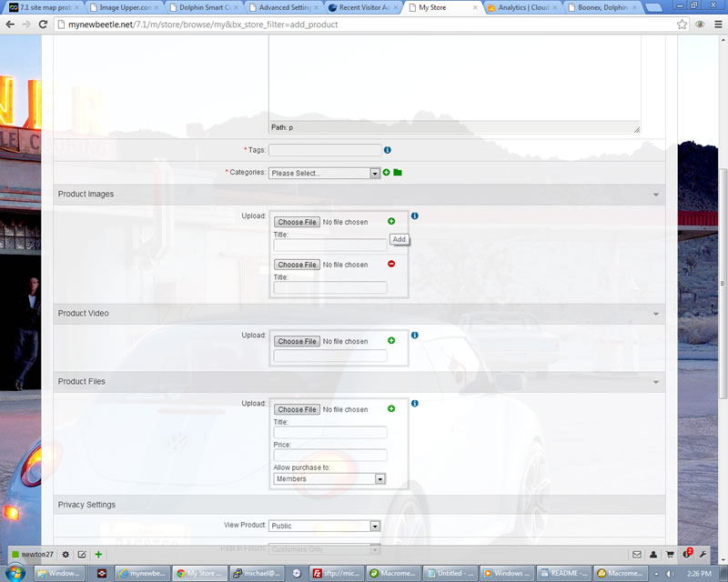Click the browser address bar URL

[x=203, y=25]
